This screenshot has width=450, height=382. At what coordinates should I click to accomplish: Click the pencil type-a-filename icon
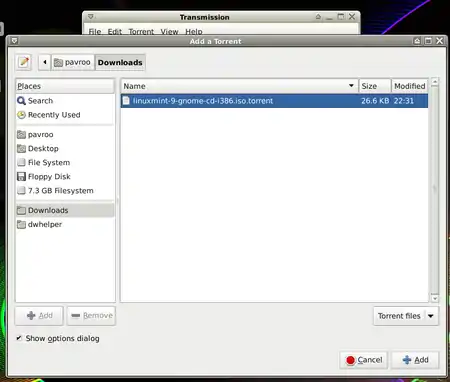pyautogui.click(x=24, y=62)
